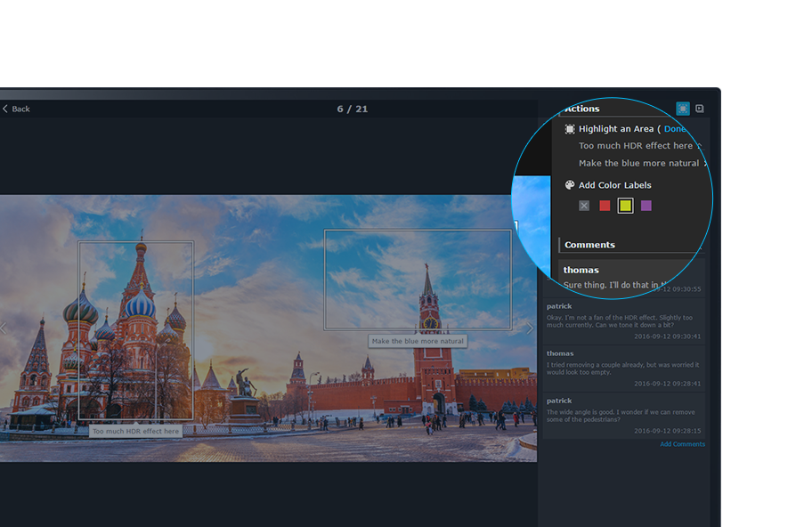Toggle the highlight area tool icon in header
This screenshot has height=527, width=812.
coord(683,109)
